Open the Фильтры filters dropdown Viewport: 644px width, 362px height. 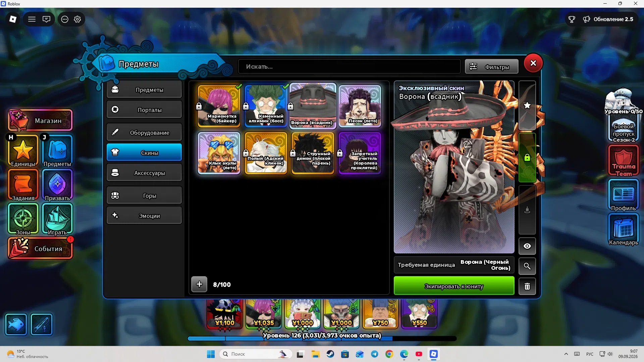pos(491,67)
